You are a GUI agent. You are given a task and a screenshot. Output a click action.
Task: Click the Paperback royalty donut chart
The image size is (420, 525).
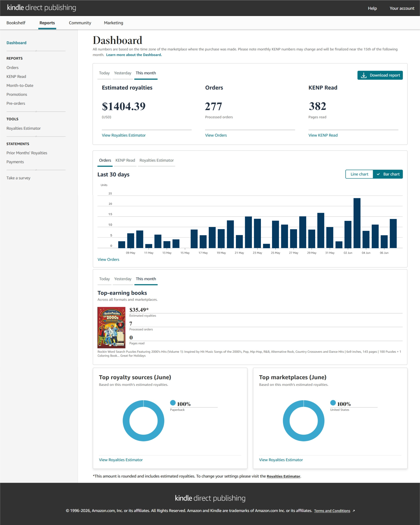(143, 421)
